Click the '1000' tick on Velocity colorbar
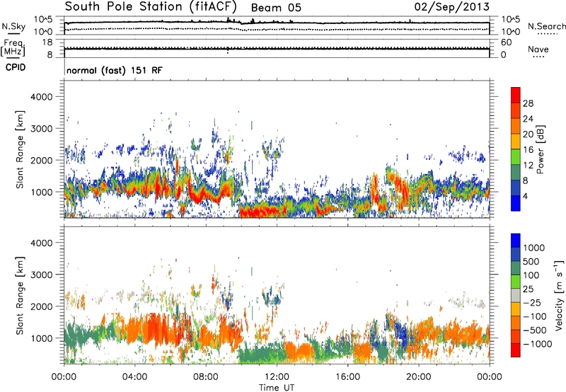The height and width of the screenshot is (392, 566). coord(534,248)
